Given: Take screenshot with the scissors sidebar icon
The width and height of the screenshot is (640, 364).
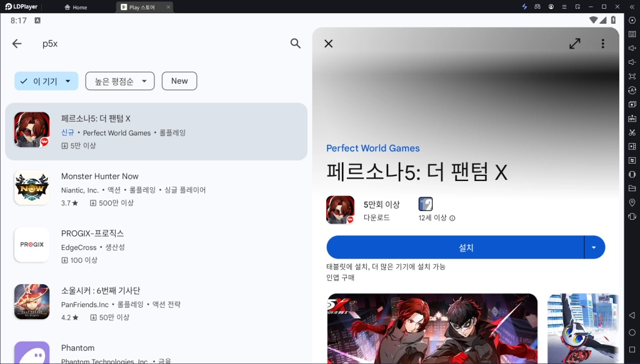Looking at the screenshot, I should 632,132.
